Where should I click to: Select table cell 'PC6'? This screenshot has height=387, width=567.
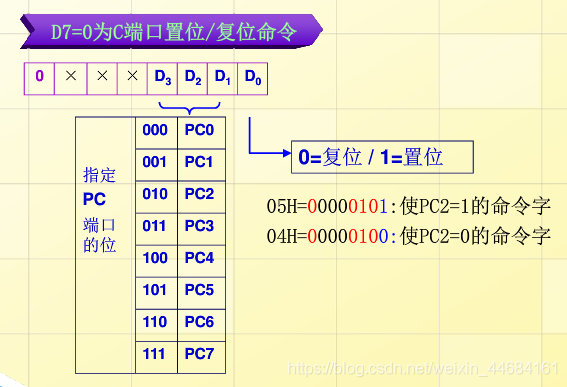[201, 325]
